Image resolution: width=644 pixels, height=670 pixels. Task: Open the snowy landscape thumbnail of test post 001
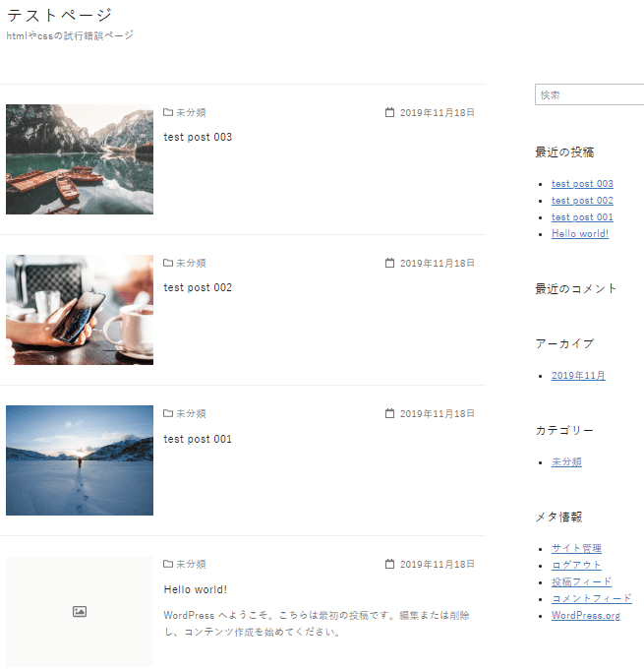tap(80, 460)
